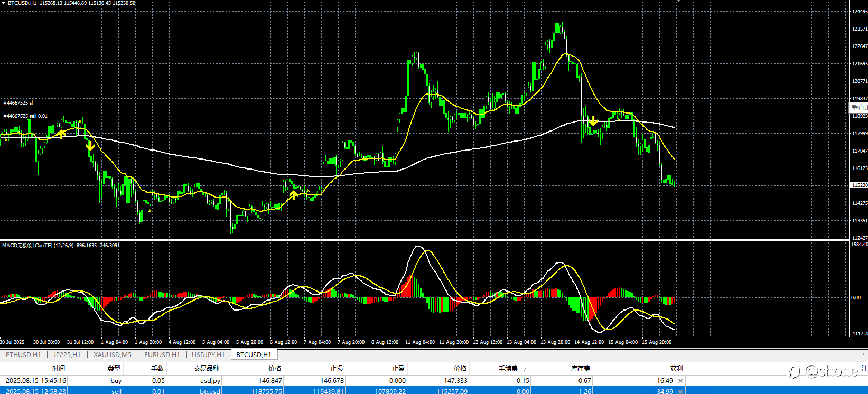Select the order row timed 2025.08.15 12:58:23
868x394 pixels.
coord(342,391)
